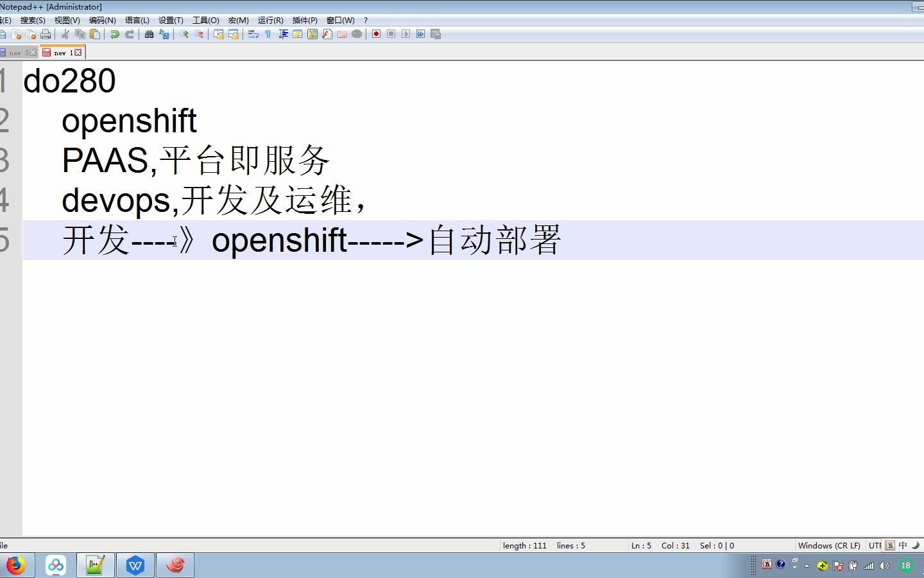Click the Zoom In magnifier icon
Screen dimensions: 924x578
coord(184,34)
